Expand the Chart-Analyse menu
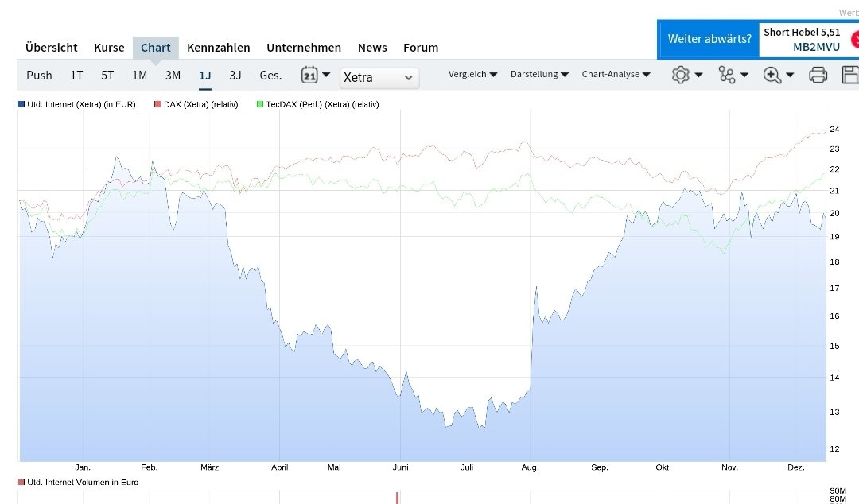Viewport: 859px width, 504px height. click(x=616, y=74)
